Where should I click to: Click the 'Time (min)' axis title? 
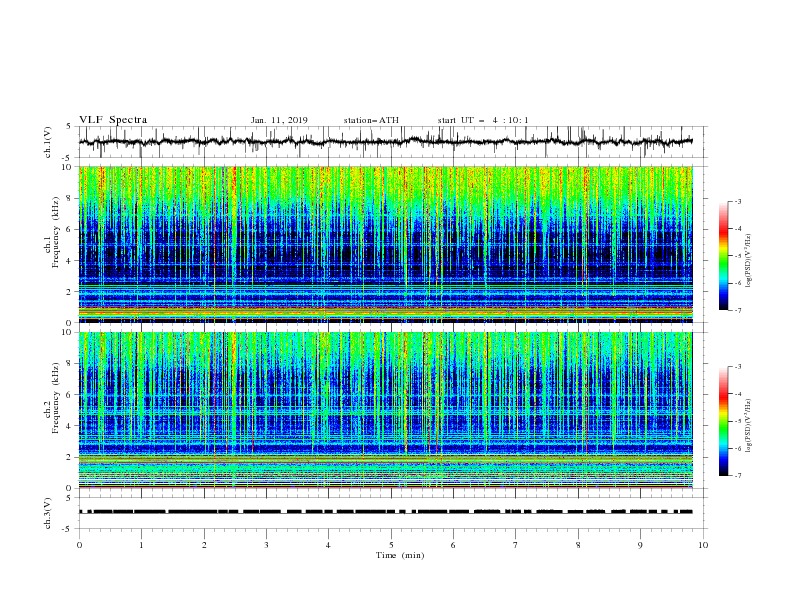400,555
